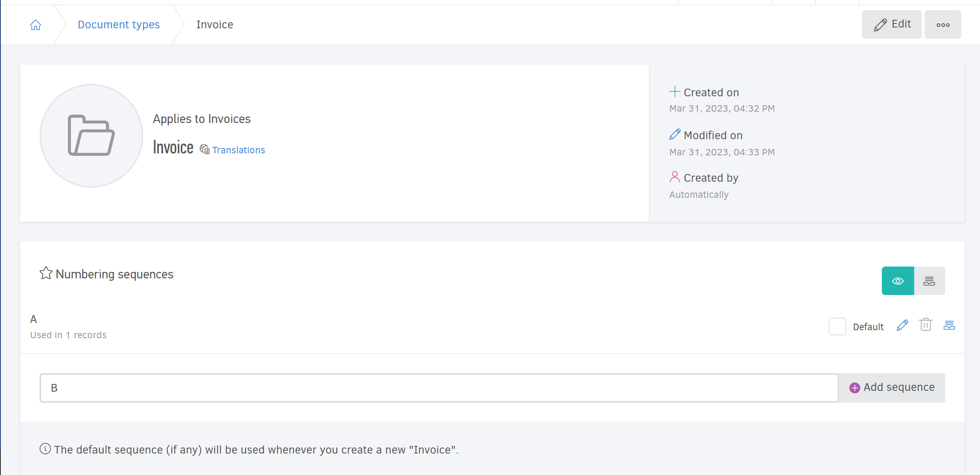Click the translations globe icon
Screen dimensions: 980x475
[x=205, y=149]
